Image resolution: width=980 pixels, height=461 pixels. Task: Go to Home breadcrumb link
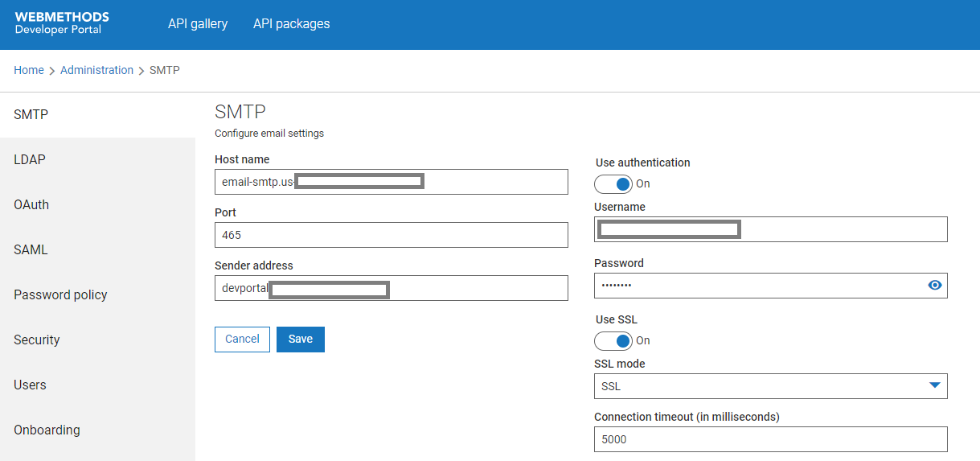click(x=29, y=71)
